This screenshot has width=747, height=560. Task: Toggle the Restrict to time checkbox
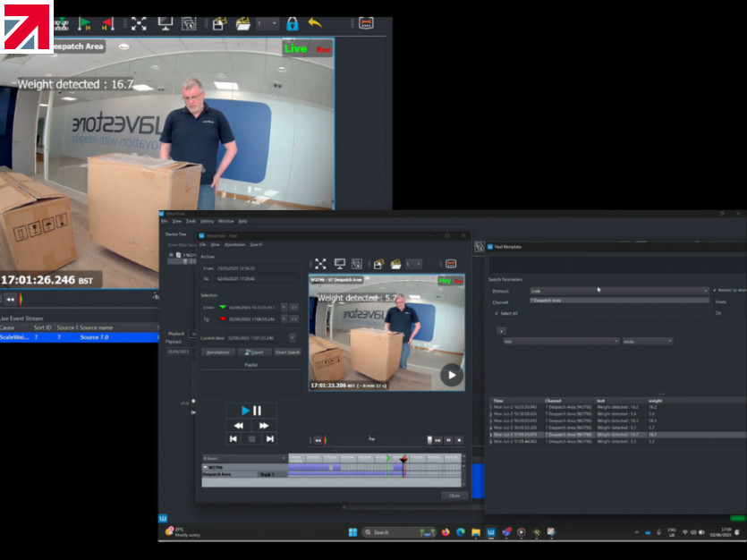(x=715, y=291)
